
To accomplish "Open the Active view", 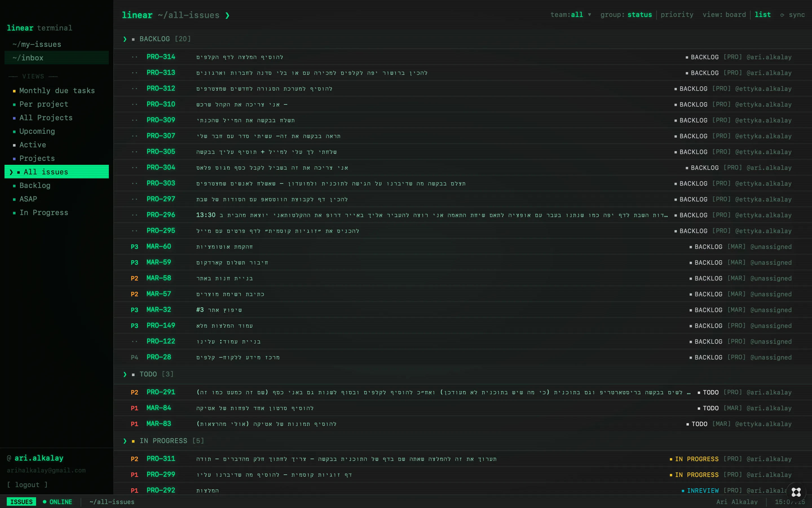I will tap(56, 145).
